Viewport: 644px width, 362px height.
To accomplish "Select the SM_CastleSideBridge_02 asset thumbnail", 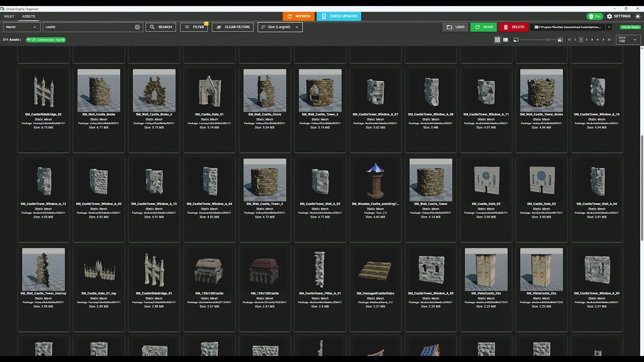I will pyautogui.click(x=43, y=90).
